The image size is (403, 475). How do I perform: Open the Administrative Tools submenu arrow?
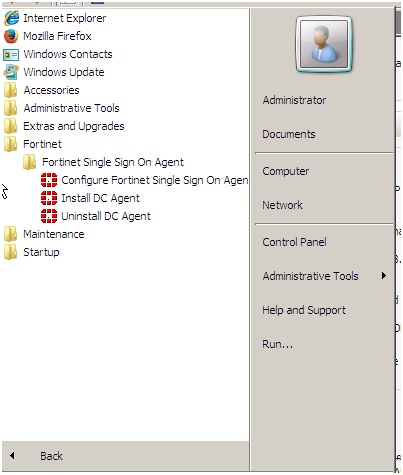(384, 276)
